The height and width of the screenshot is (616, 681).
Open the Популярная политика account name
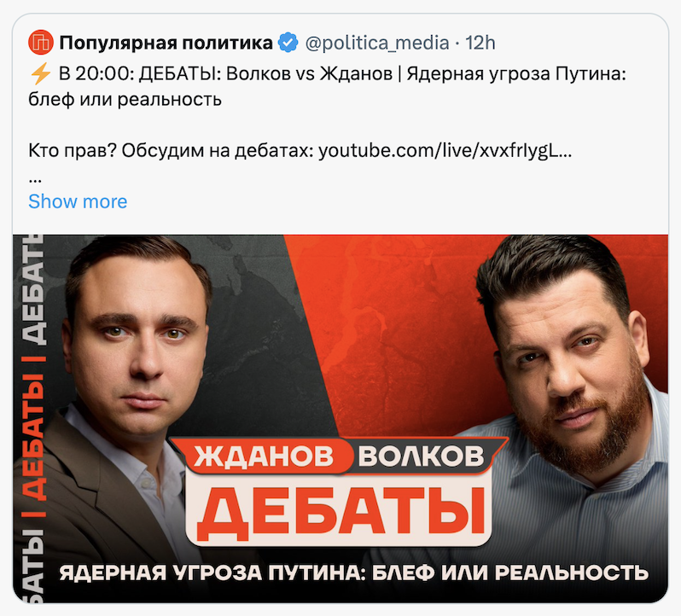click(166, 43)
